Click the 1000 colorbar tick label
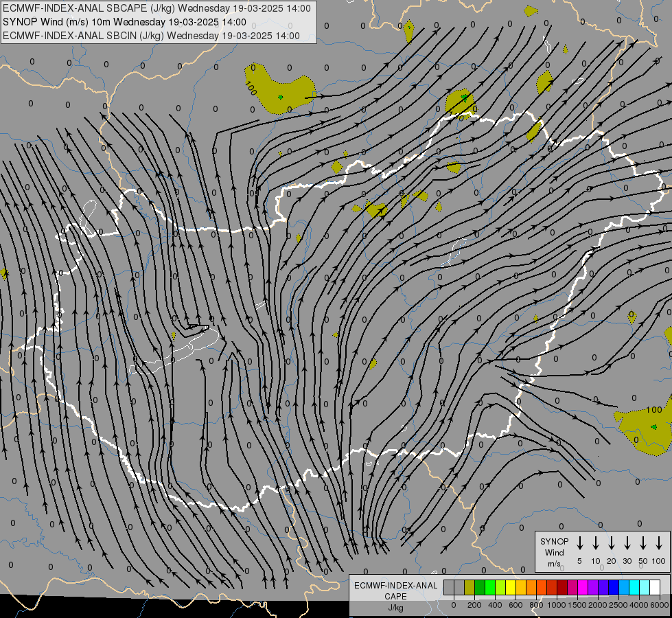The width and height of the screenshot is (672, 618). coord(557,605)
